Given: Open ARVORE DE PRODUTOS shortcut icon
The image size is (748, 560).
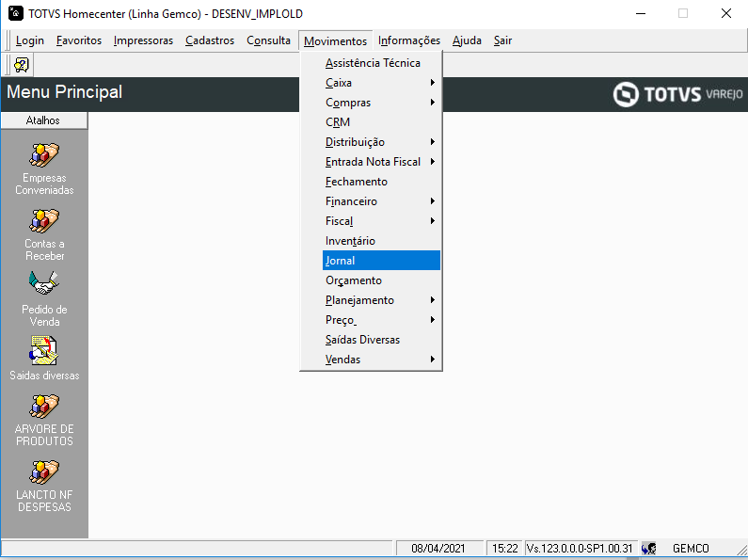Looking at the screenshot, I should tap(44, 406).
